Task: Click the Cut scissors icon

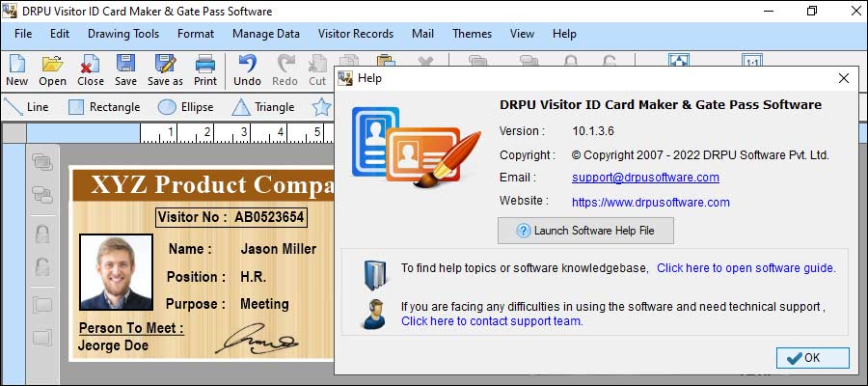Action: 317,69
